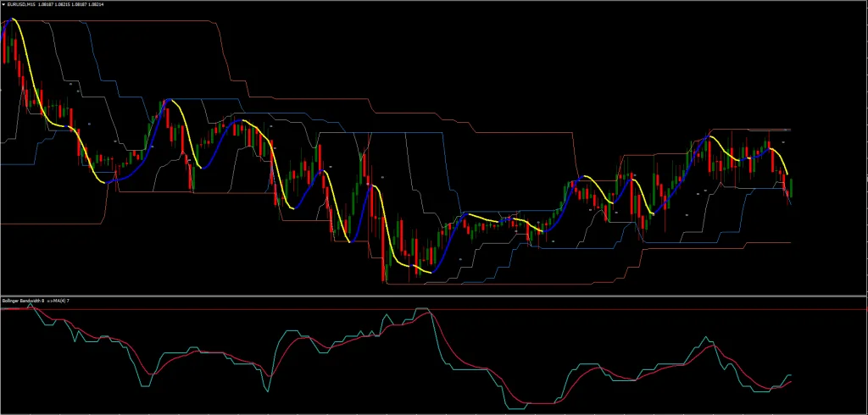Open the dropdown arrow beside EURUSD,M15
The width and height of the screenshot is (868, 415).
(x=3, y=4)
